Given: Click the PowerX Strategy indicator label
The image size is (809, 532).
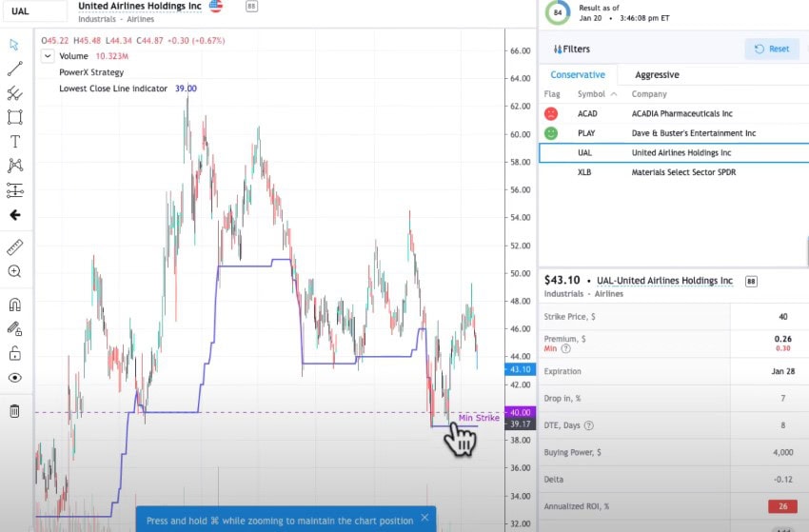Looking at the screenshot, I should [x=91, y=72].
